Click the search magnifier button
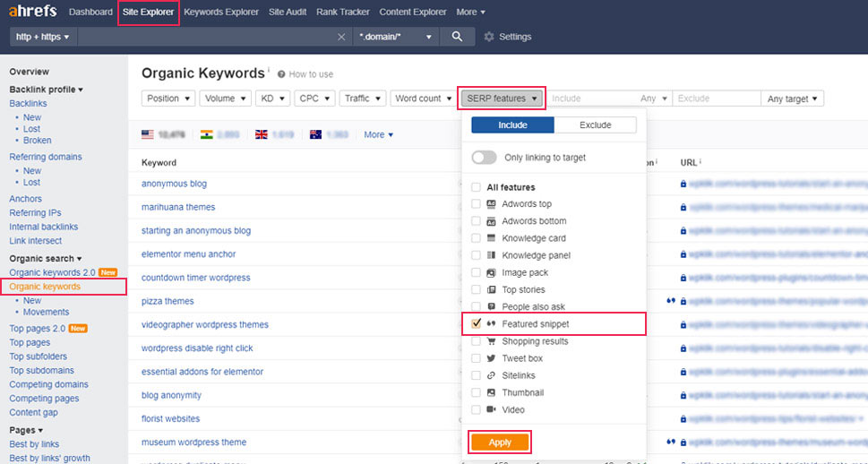The width and height of the screenshot is (868, 464). pyautogui.click(x=457, y=37)
